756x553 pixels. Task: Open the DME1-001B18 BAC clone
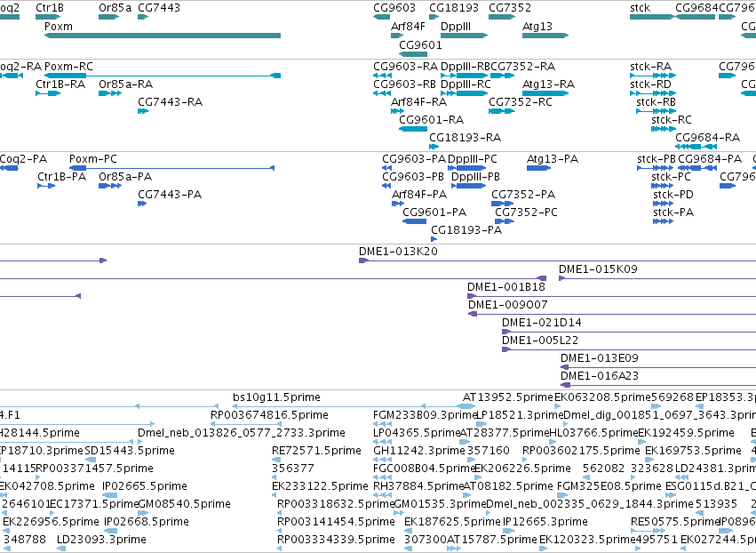[x=612, y=296]
